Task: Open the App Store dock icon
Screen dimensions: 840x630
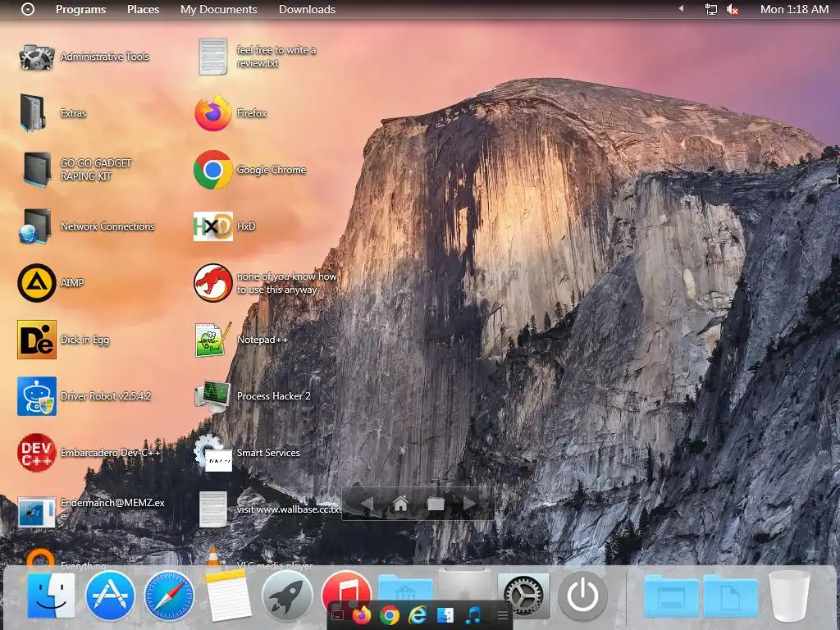Action: [x=111, y=596]
